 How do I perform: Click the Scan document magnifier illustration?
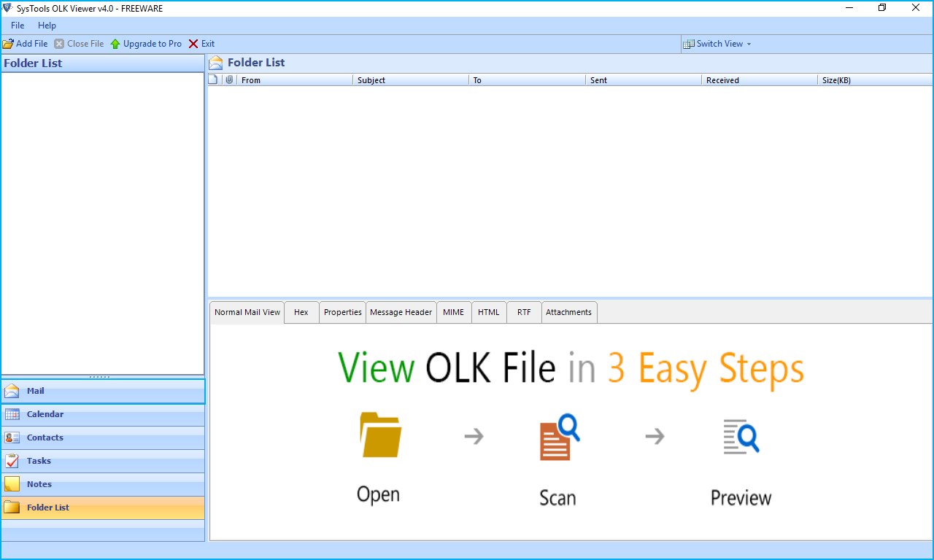click(559, 437)
